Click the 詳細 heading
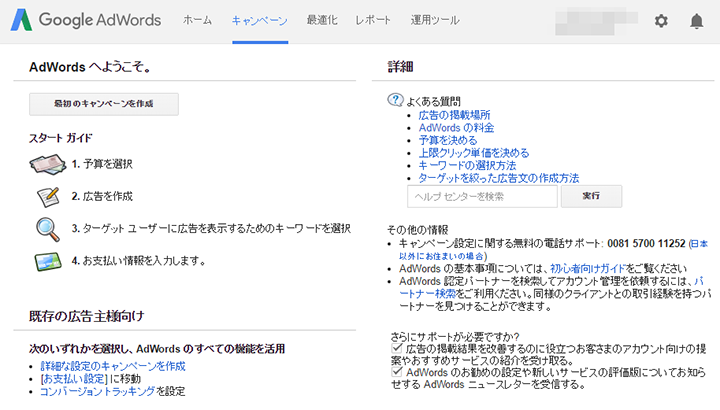This screenshot has height=410, width=720. (400, 67)
